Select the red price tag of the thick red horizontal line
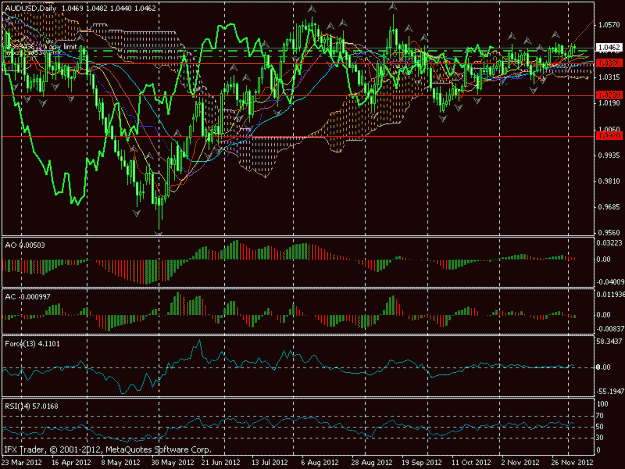Screen dimensions: 625x469 pyautogui.click(x=609, y=136)
